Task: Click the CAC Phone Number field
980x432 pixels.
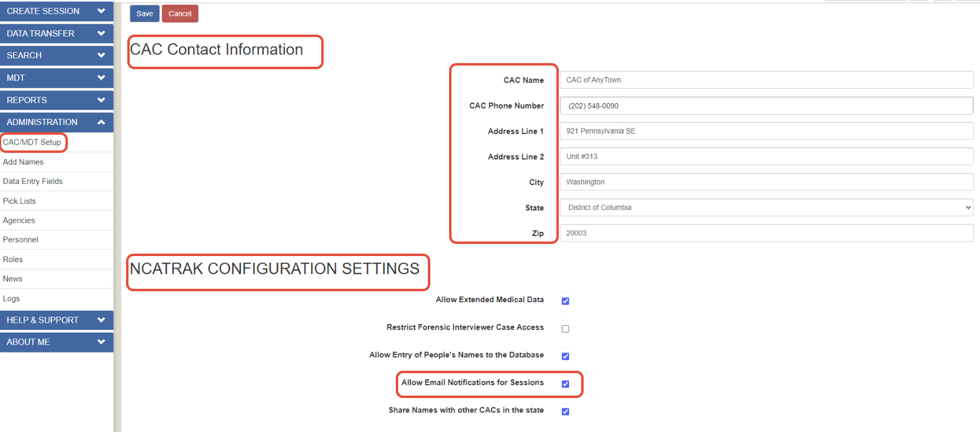Action: coord(767,106)
